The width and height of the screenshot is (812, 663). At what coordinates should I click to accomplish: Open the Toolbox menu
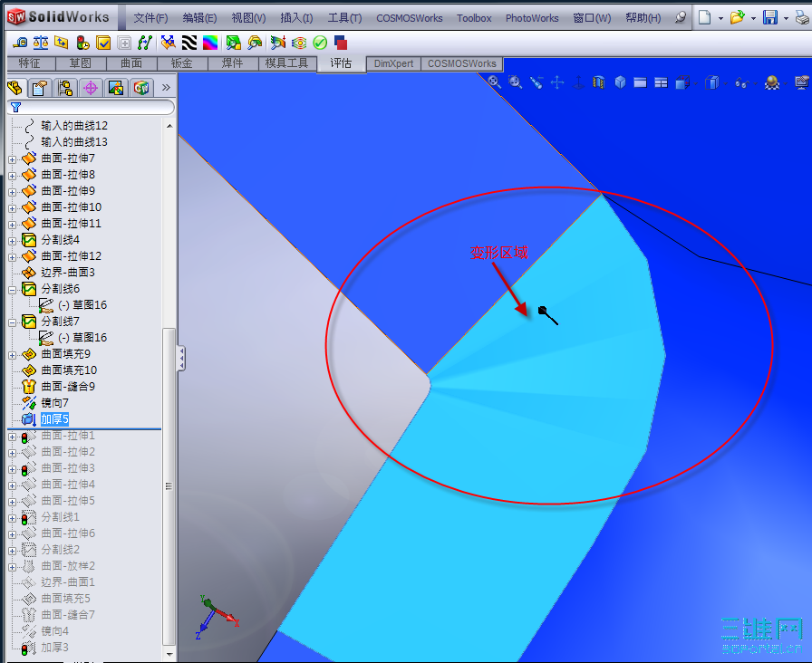click(x=474, y=18)
